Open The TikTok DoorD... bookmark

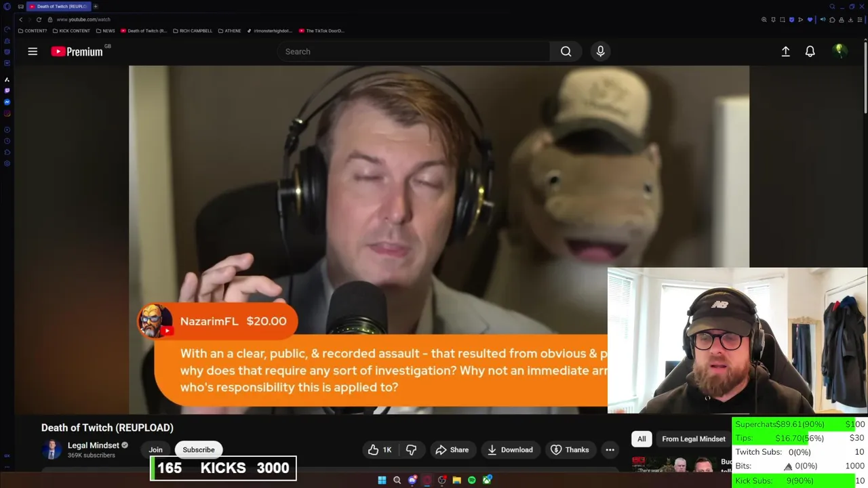321,30
